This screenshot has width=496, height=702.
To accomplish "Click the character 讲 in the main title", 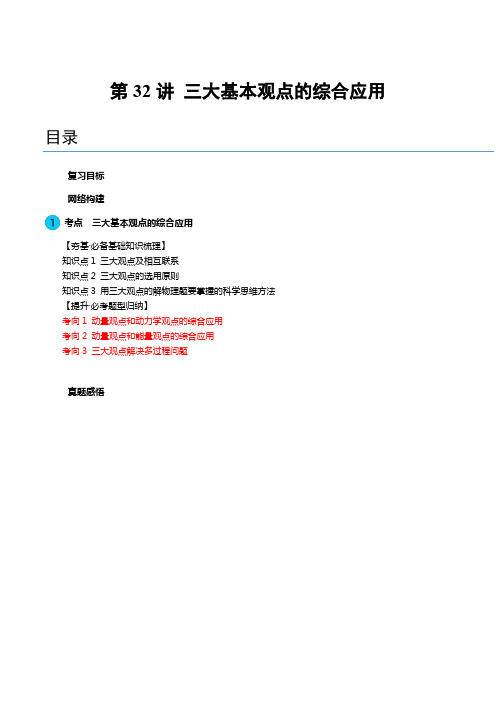I will (165, 91).
